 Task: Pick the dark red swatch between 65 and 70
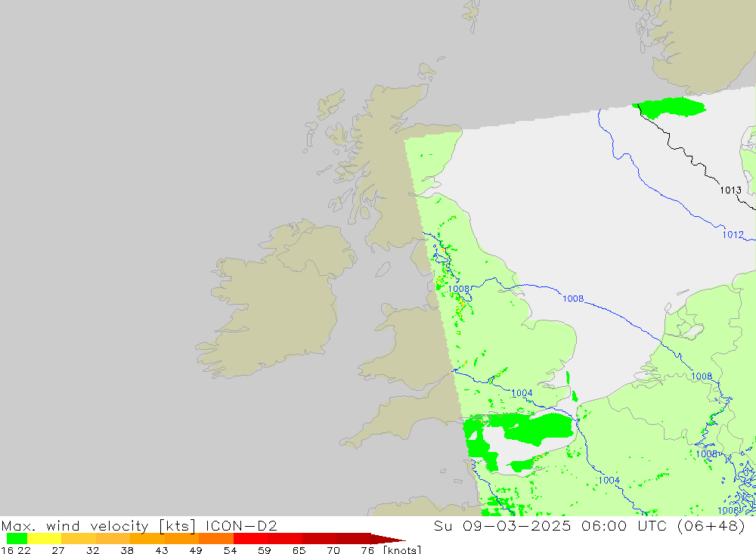(319, 539)
